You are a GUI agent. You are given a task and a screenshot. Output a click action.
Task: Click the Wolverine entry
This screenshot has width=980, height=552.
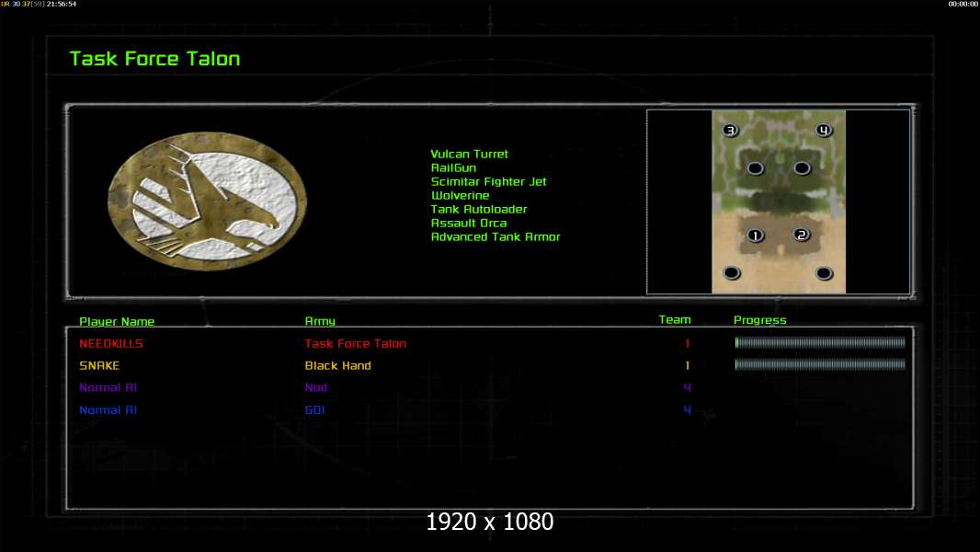(460, 195)
